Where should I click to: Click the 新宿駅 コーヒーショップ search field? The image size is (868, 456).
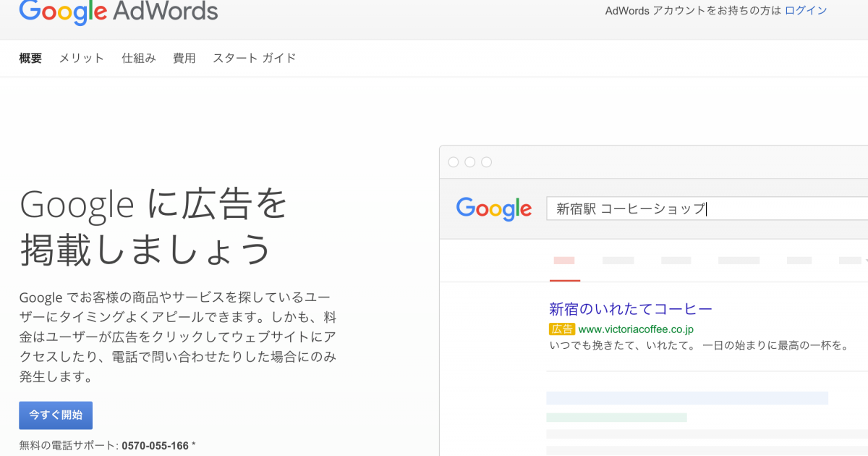pyautogui.click(x=707, y=208)
